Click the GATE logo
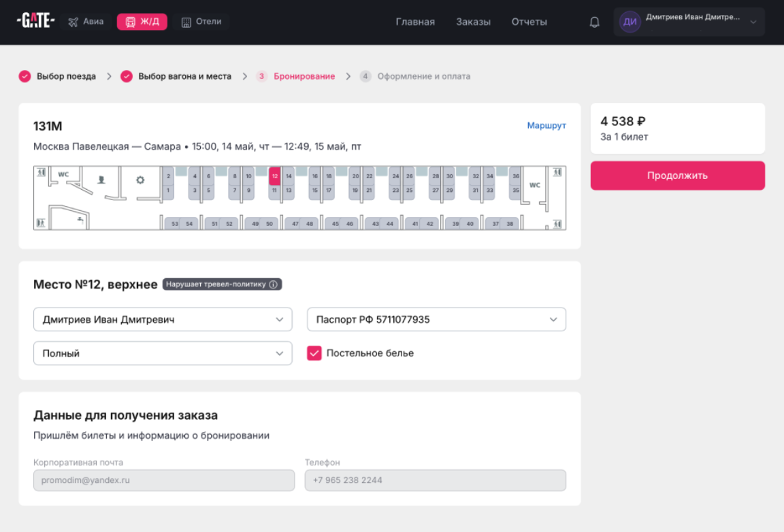784x532 pixels. tap(35, 21)
